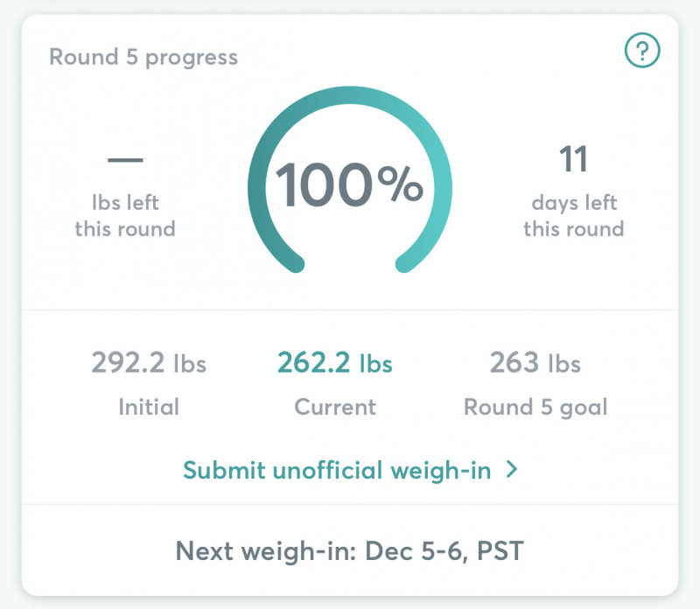Select the 263 lbs goal weight
This screenshot has height=609, width=700.
(x=535, y=362)
